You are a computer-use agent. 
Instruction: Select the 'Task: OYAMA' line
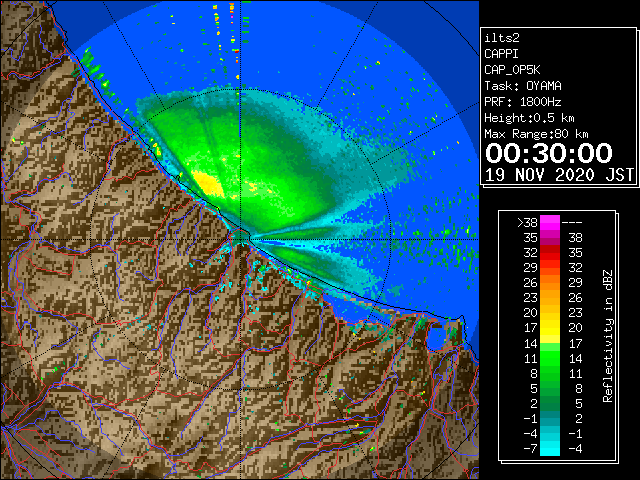[523, 86]
